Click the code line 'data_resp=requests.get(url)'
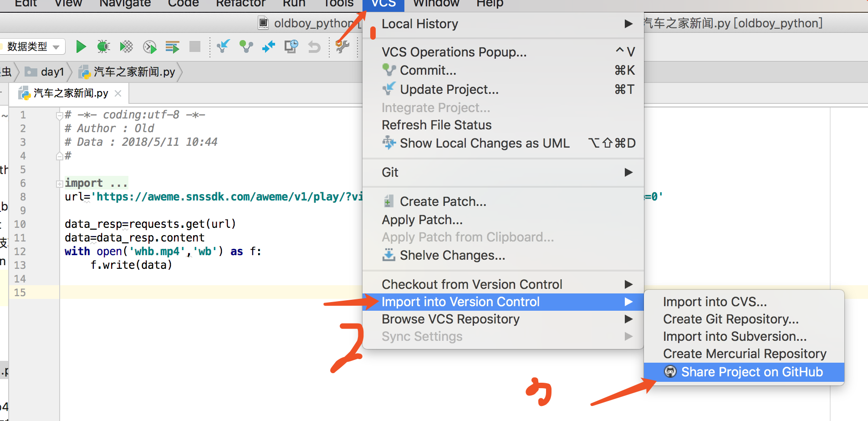 click(150, 224)
